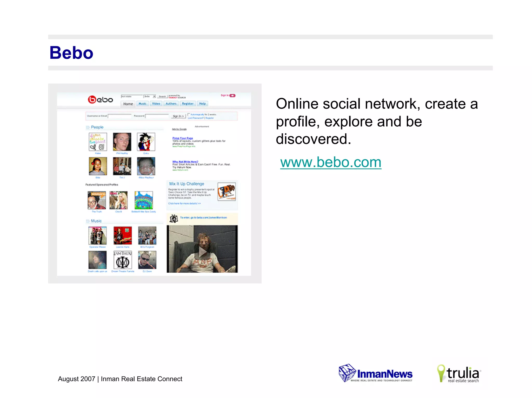Click the bebo.com/JamesMorrison entry link
The image size is (532, 398).
[203, 218]
